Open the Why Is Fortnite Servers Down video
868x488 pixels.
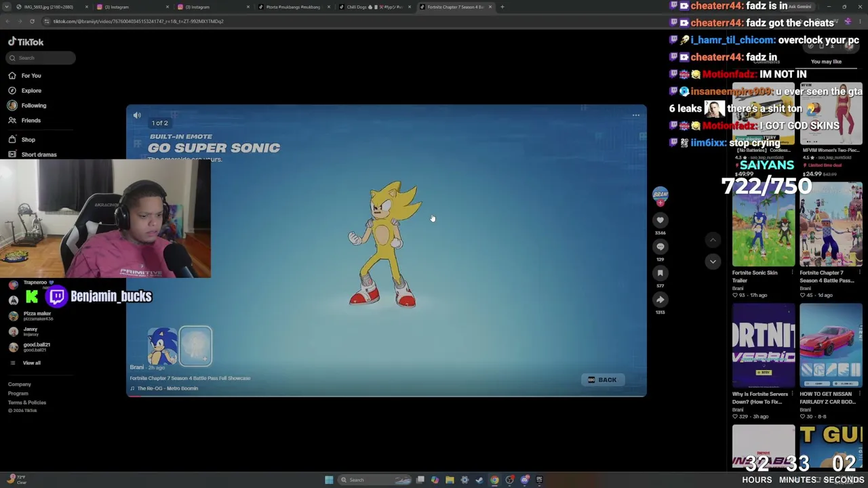(x=764, y=346)
